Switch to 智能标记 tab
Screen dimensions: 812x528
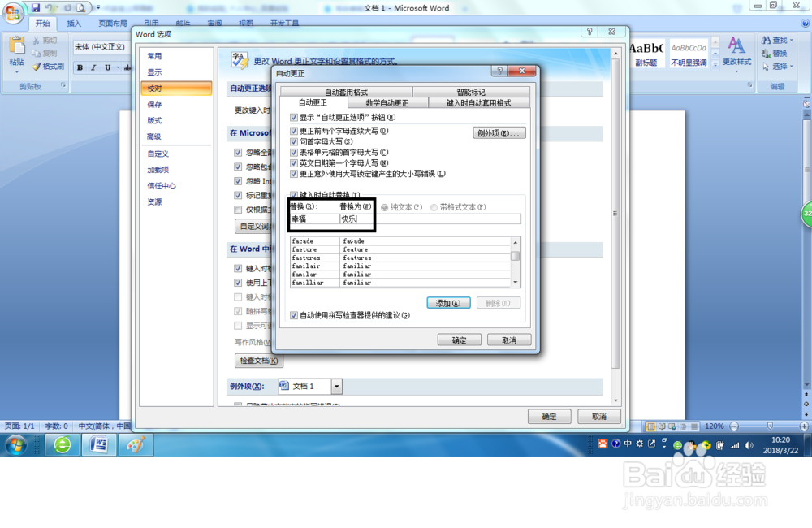click(471, 93)
